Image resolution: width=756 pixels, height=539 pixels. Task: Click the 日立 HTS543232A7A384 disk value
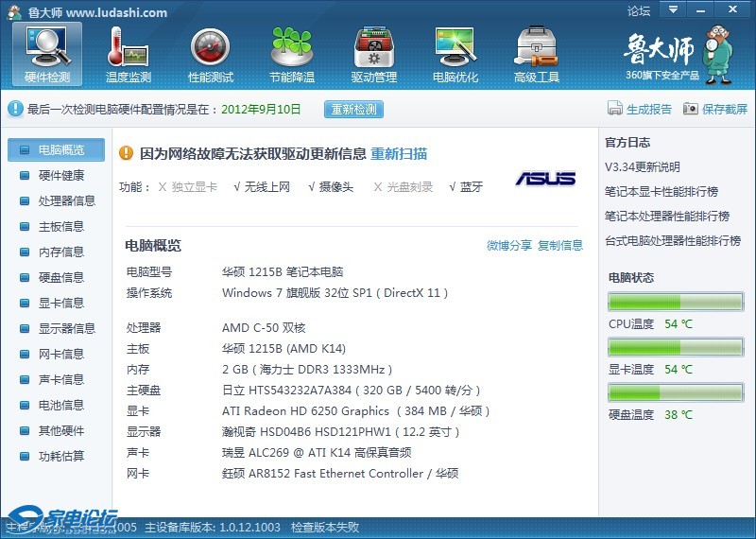(352, 391)
